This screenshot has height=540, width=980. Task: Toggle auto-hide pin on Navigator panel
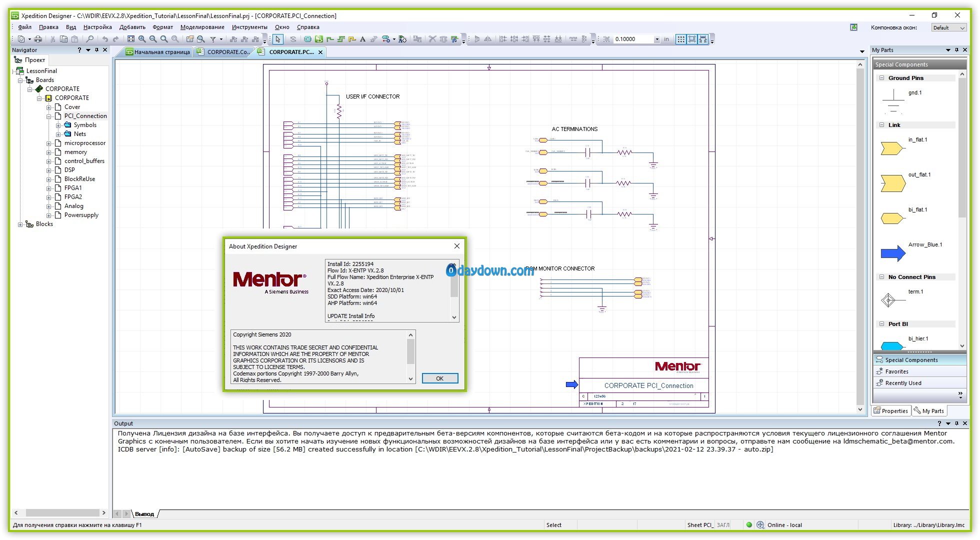96,50
